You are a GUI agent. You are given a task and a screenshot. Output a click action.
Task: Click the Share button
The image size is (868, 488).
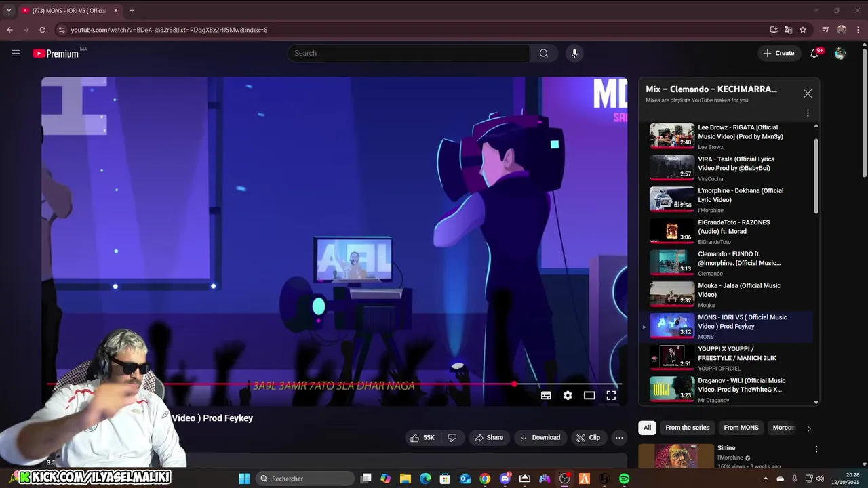488,438
